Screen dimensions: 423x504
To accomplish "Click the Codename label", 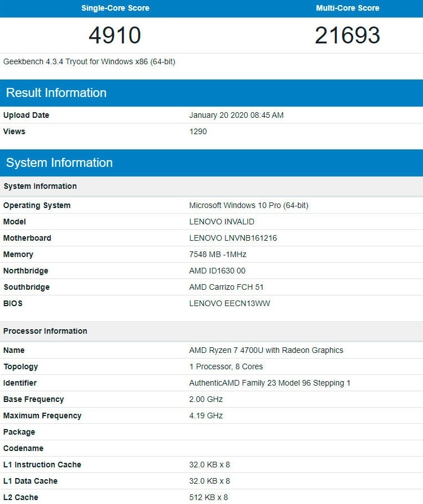I will (x=23, y=448).
